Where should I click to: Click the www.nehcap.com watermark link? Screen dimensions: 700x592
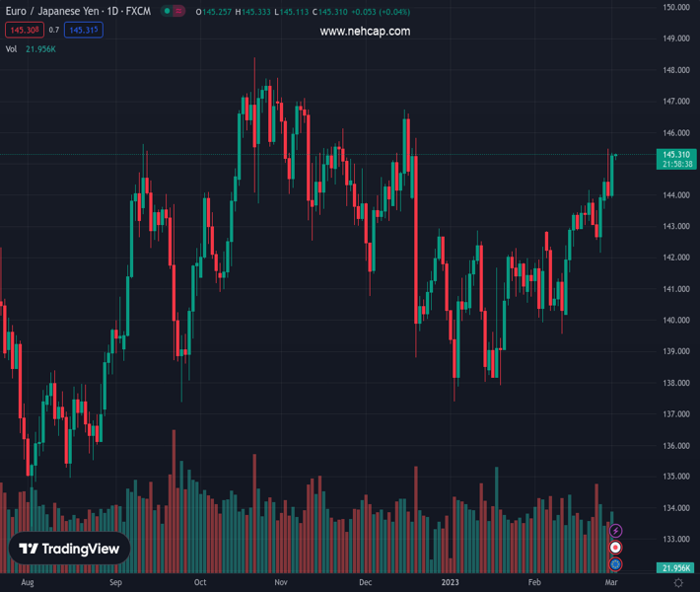(x=365, y=32)
